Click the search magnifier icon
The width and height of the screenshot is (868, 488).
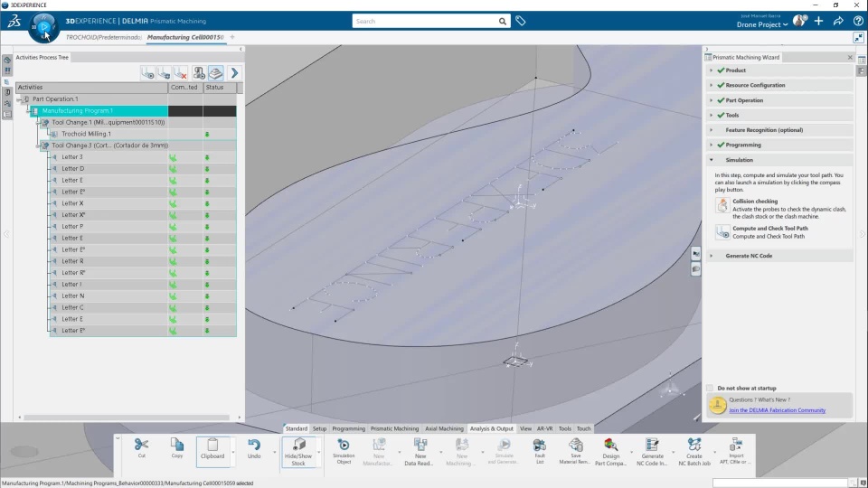click(502, 21)
